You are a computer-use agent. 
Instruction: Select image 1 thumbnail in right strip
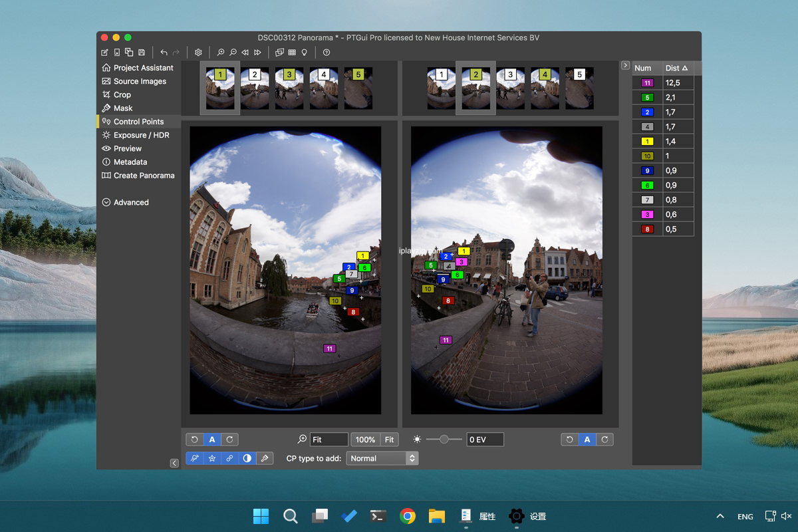point(441,88)
